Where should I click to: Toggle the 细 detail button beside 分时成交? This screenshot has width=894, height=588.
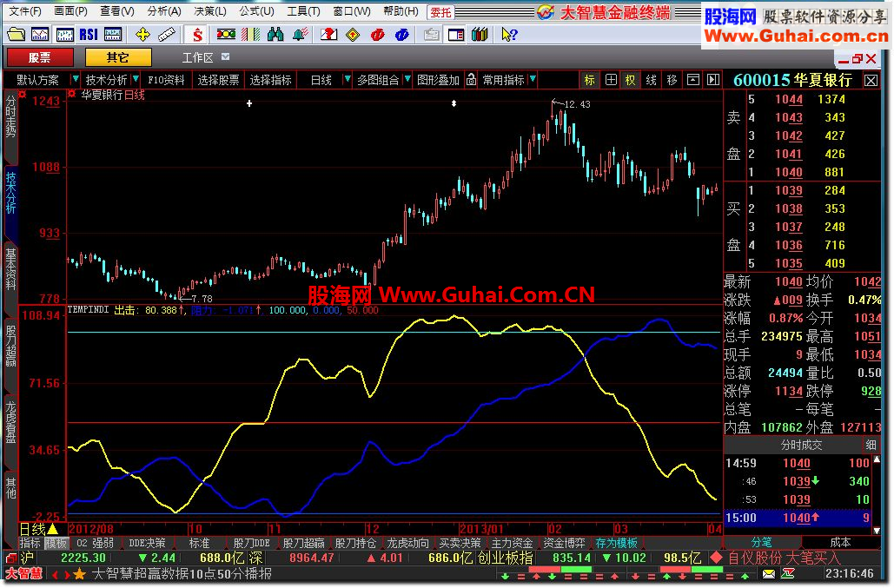[x=871, y=445]
